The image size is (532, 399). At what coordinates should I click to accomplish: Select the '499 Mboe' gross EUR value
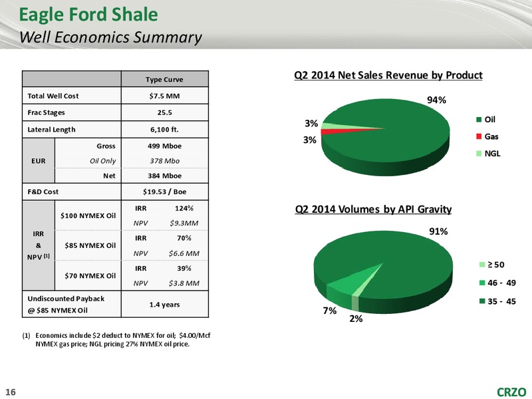click(164, 146)
